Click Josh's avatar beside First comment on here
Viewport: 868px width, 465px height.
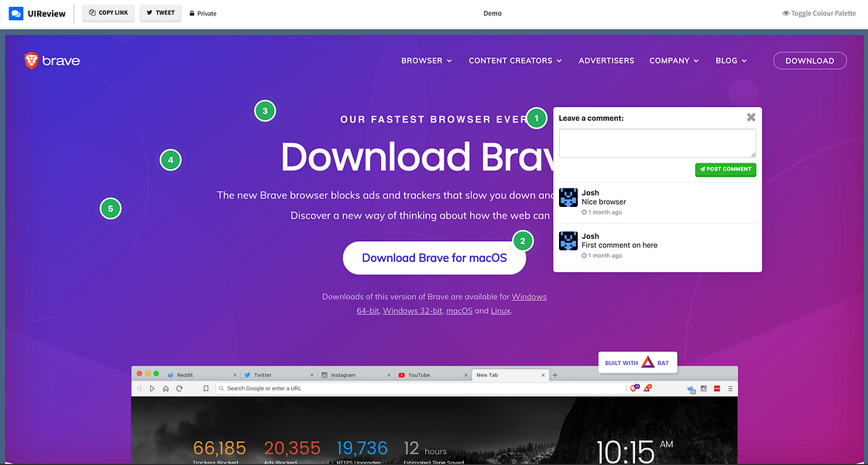(x=568, y=240)
